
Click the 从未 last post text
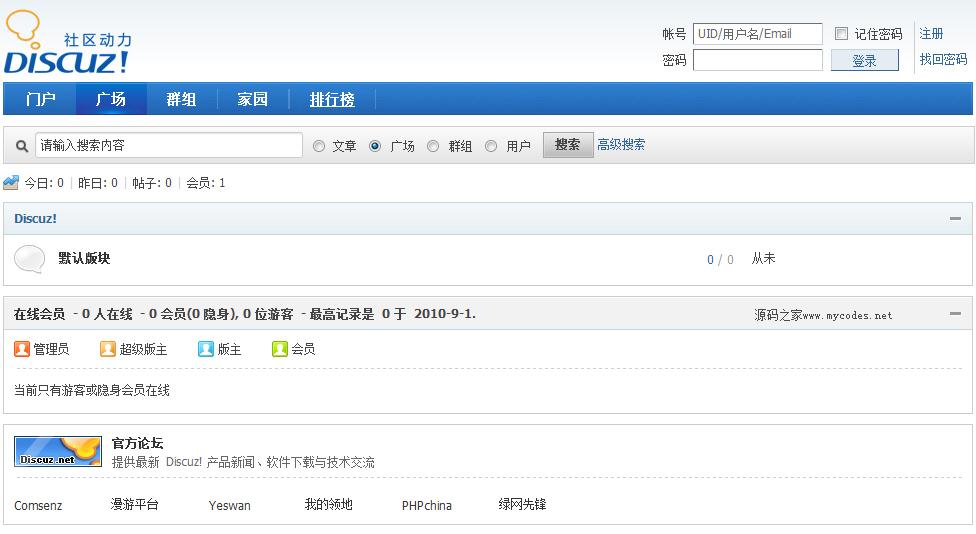(x=763, y=258)
